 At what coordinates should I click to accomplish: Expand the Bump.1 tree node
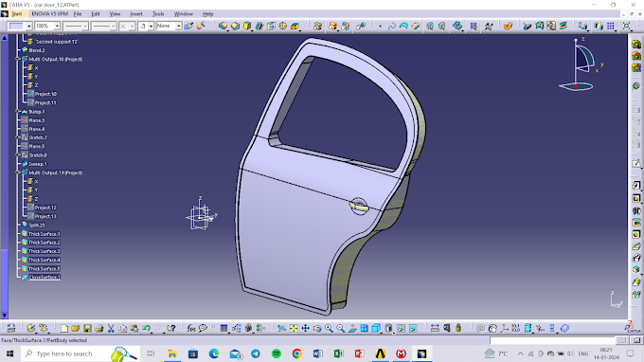[18, 112]
